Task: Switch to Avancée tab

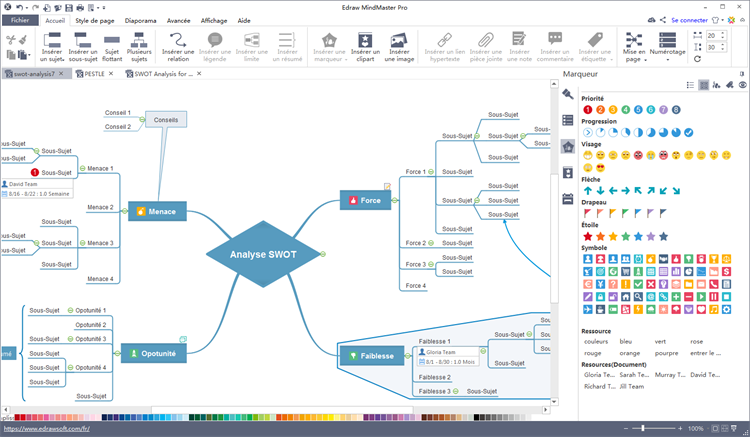Action: 178,21
